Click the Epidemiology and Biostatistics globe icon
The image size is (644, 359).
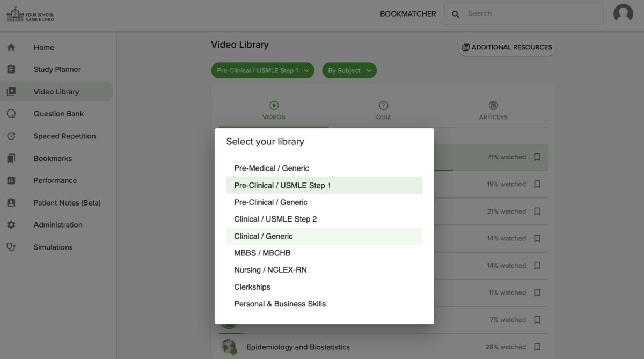[x=229, y=347]
